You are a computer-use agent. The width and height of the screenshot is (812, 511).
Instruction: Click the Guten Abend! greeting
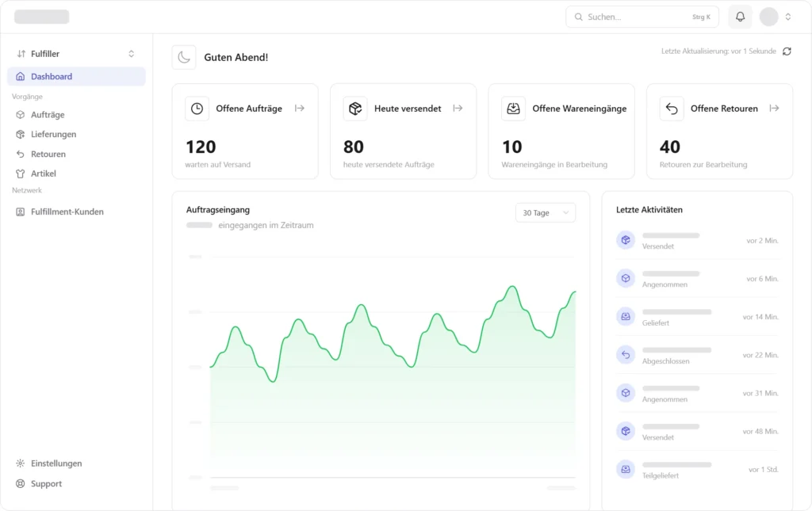click(x=236, y=57)
